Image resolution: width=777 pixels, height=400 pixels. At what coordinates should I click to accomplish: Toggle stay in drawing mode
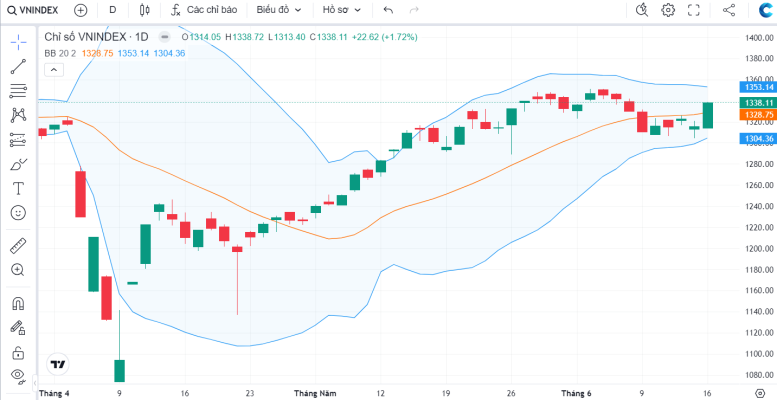[x=18, y=328]
